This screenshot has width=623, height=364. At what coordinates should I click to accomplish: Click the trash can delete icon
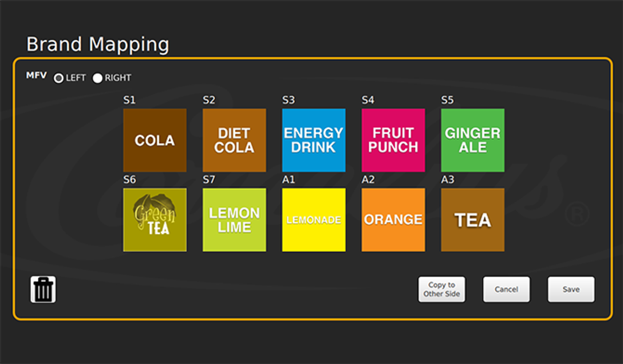coord(43,289)
